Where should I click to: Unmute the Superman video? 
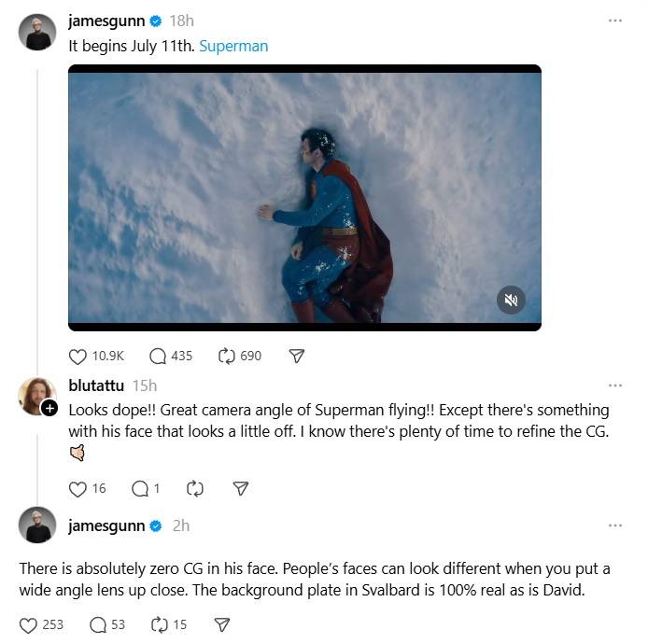[511, 300]
